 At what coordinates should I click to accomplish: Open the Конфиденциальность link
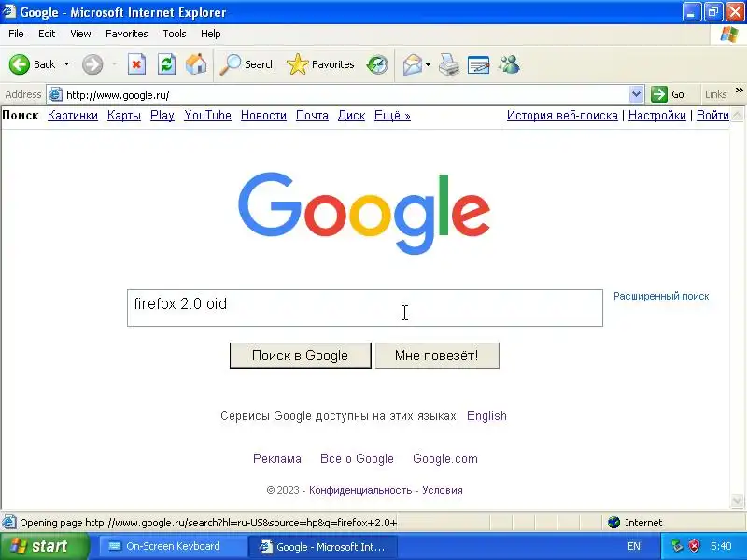coord(360,490)
